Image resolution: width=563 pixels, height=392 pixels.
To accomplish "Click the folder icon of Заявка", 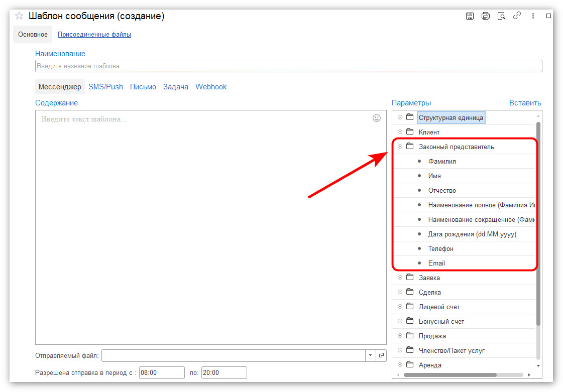I will point(410,277).
